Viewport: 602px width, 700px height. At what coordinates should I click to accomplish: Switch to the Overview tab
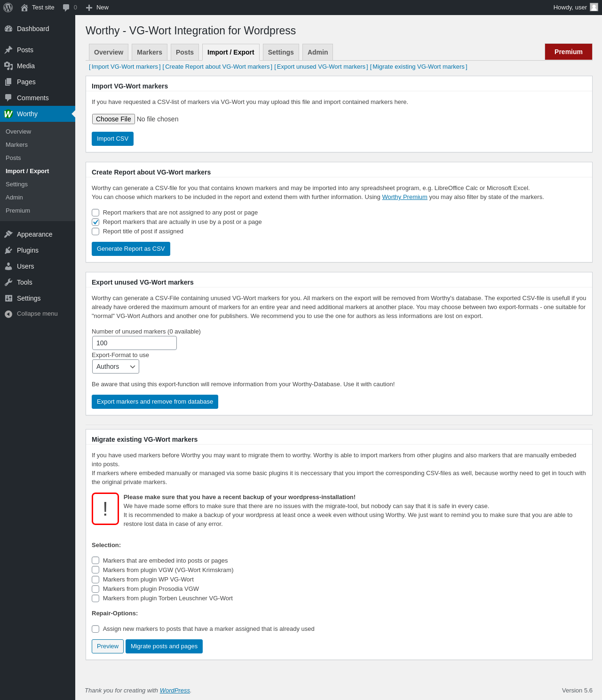point(109,52)
